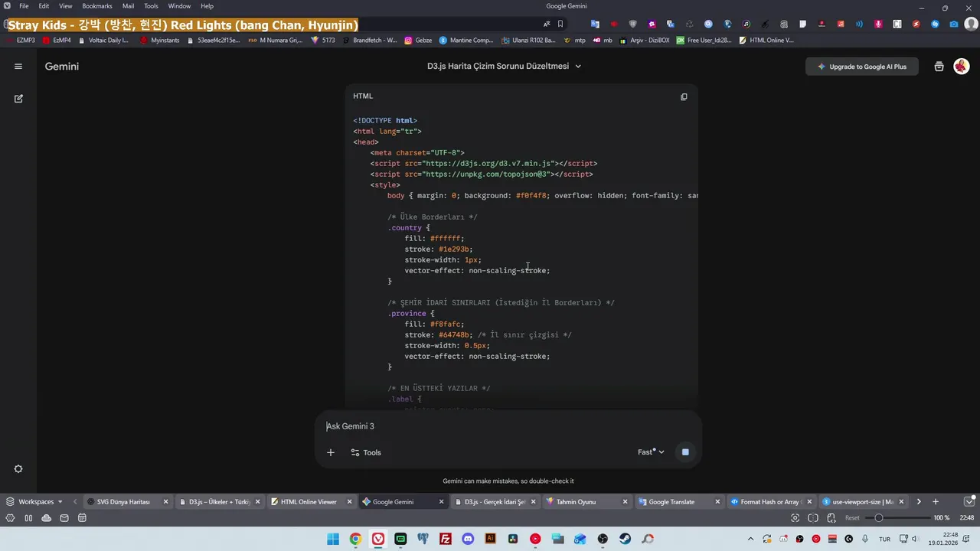Close the Google Gemini tab
980x551 pixels.
point(441,502)
